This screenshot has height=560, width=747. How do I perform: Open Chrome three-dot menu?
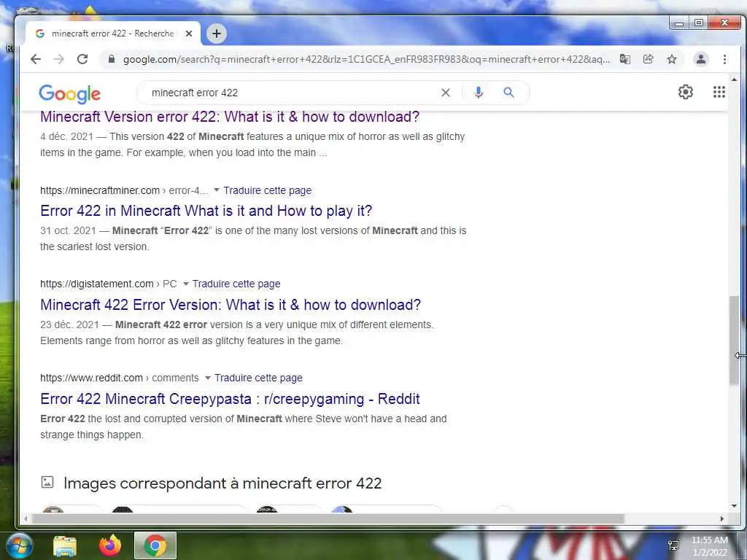(x=724, y=59)
